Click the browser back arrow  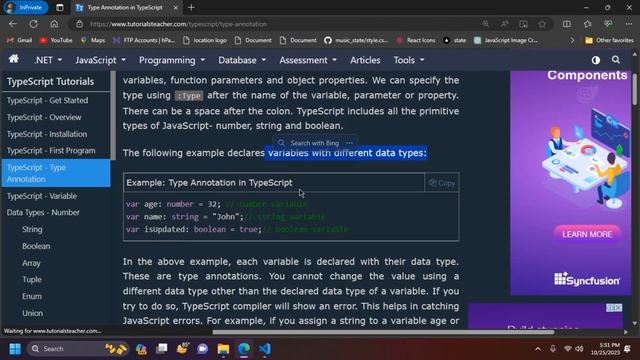[13, 24]
